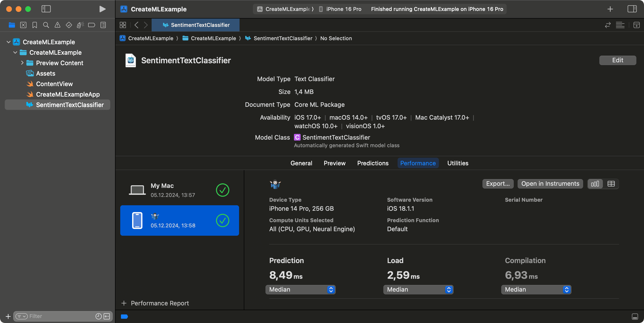Open the Find navigator magnifier
The width and height of the screenshot is (644, 323).
[46, 25]
